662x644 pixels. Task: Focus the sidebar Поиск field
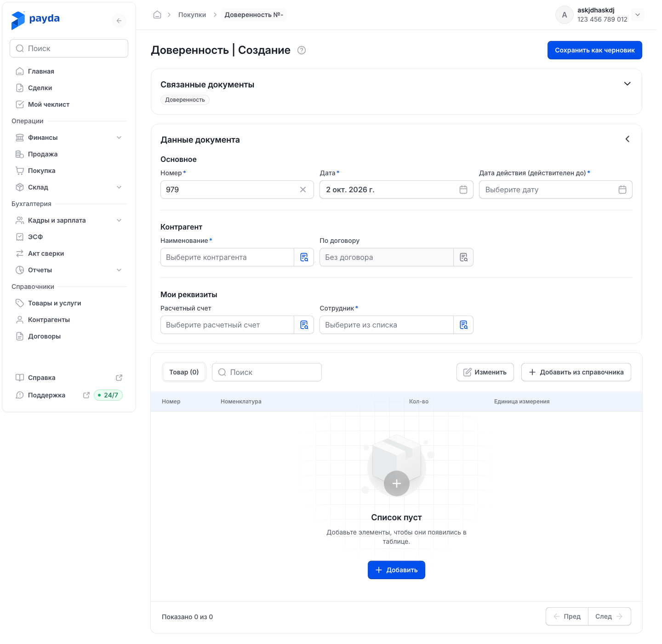click(69, 48)
